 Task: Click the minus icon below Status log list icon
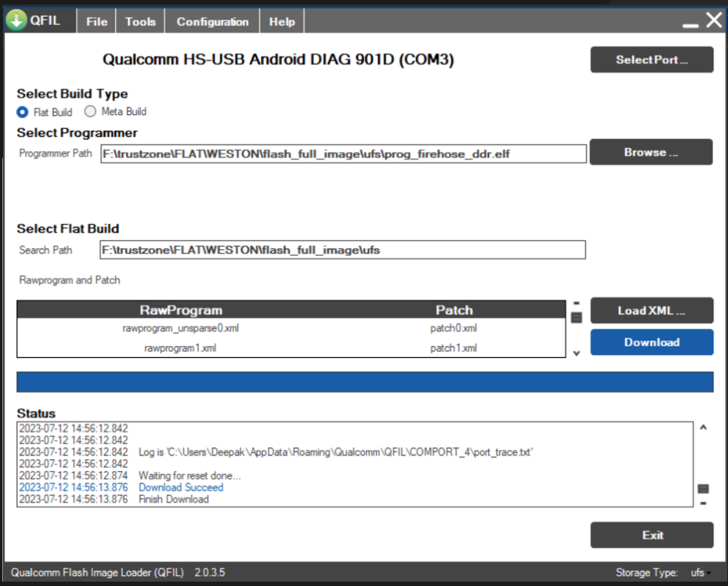tap(703, 503)
